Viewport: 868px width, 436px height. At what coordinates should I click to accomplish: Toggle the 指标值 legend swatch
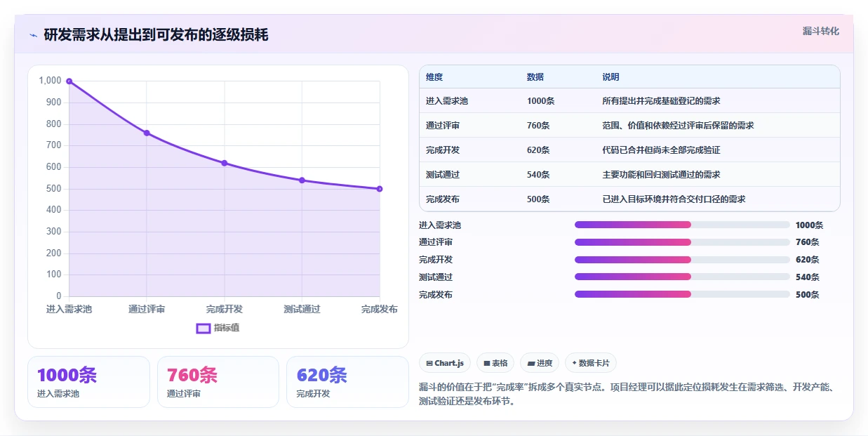tap(203, 328)
